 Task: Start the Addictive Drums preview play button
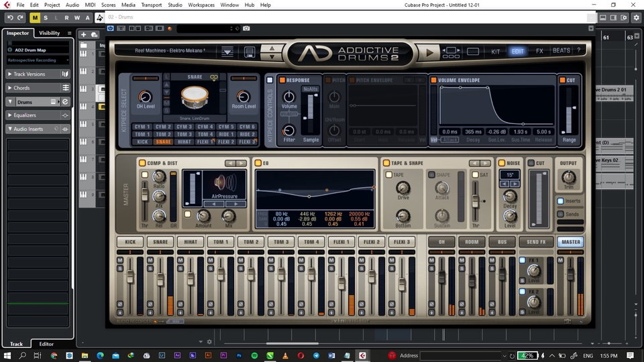429,52
